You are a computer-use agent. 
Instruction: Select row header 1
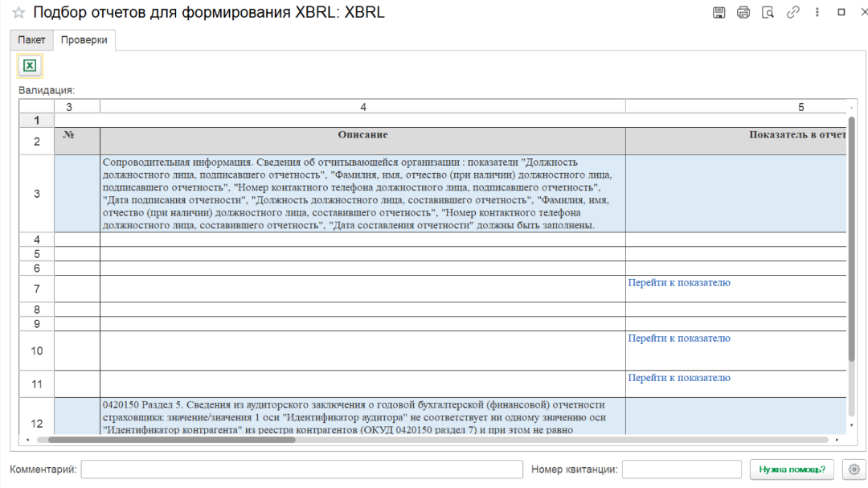click(x=36, y=121)
